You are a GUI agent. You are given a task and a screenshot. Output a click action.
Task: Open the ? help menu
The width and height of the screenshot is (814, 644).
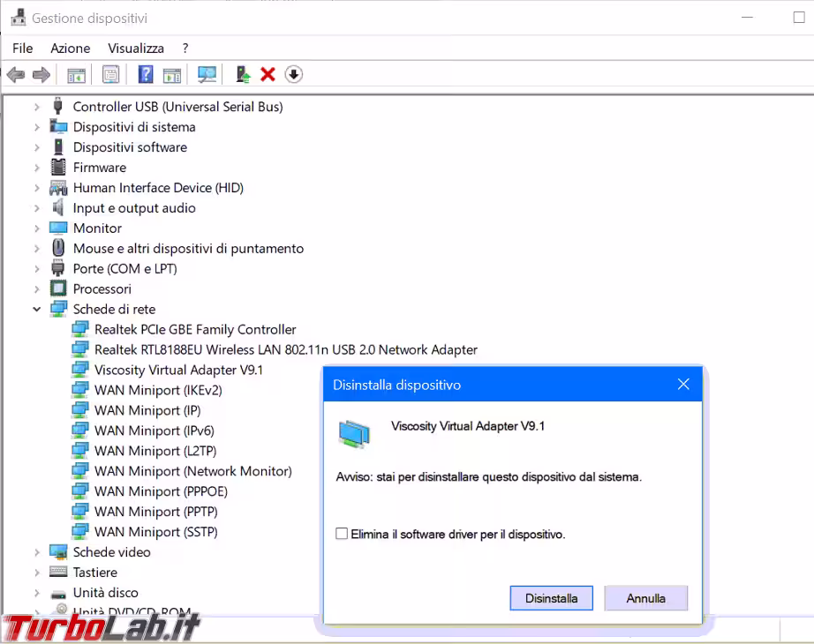tap(185, 49)
